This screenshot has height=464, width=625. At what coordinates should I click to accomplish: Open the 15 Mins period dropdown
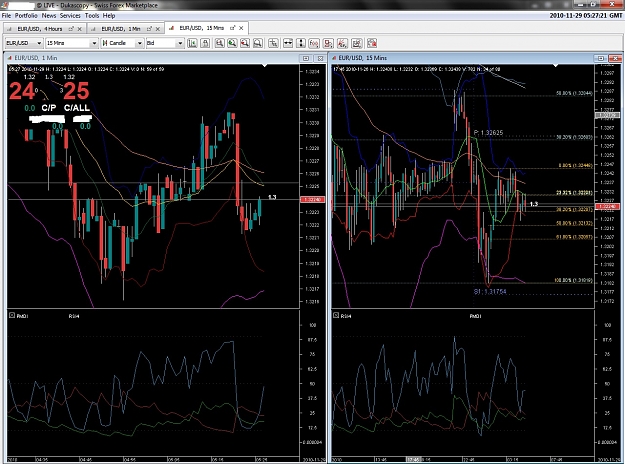[x=72, y=43]
